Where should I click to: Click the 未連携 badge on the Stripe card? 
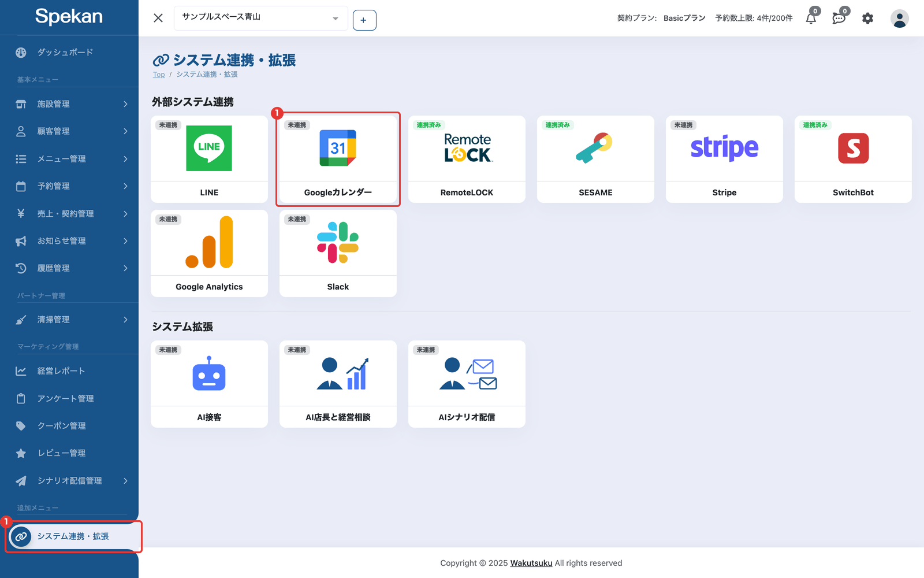684,125
